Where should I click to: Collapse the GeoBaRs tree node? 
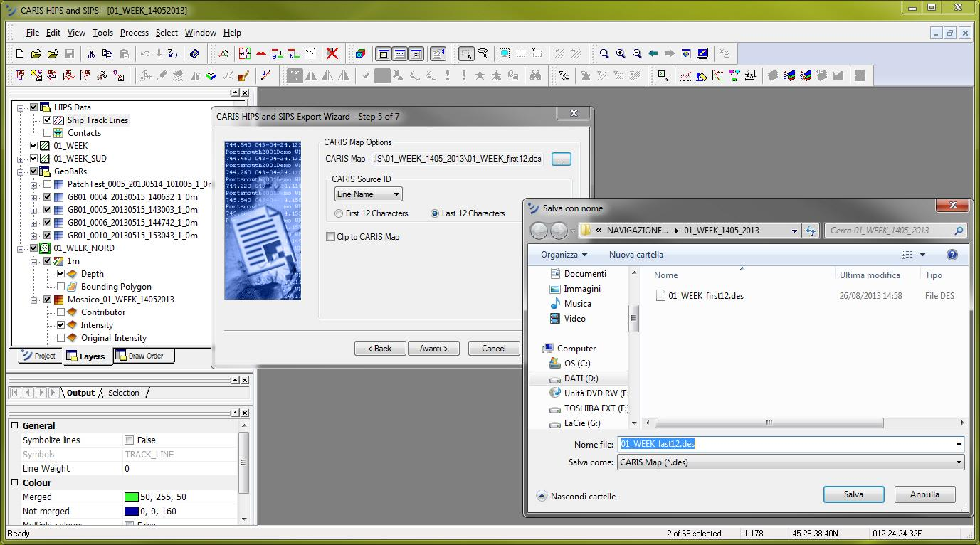21,171
